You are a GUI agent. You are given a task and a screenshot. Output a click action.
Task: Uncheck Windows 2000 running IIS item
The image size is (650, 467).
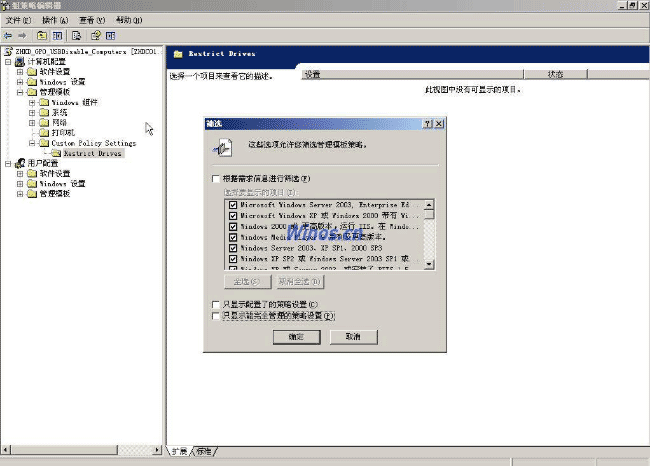(233, 226)
